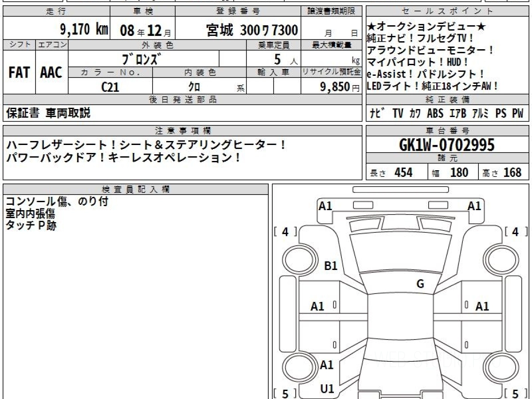Click the mileage value 9,170 km
532x399 pixels.
(84, 30)
